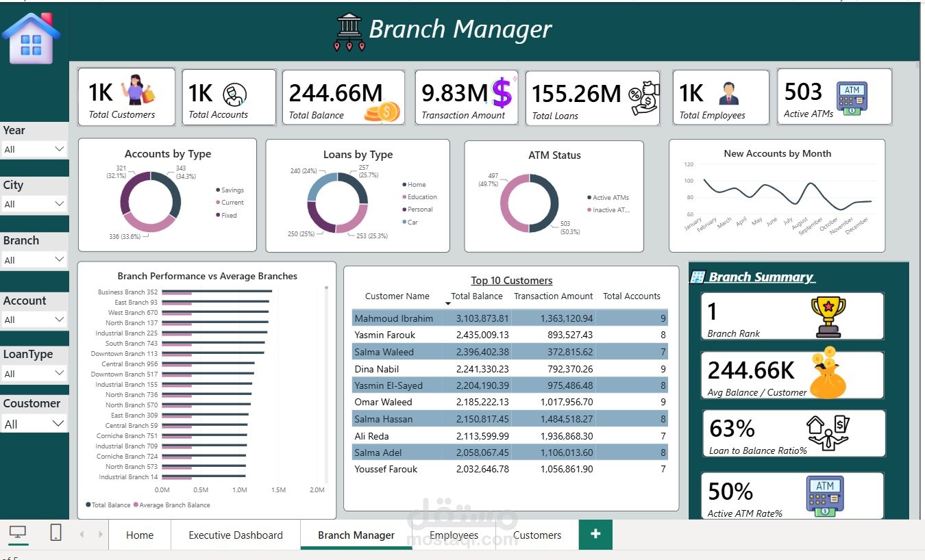Sort table by Transaction Amount column header
The width and height of the screenshot is (925, 560).
tap(554, 296)
